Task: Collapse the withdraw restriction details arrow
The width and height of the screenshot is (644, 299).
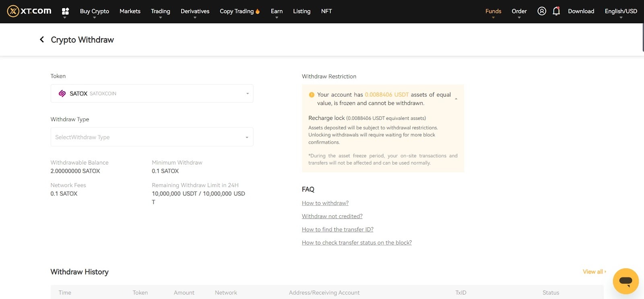Action: [x=456, y=99]
